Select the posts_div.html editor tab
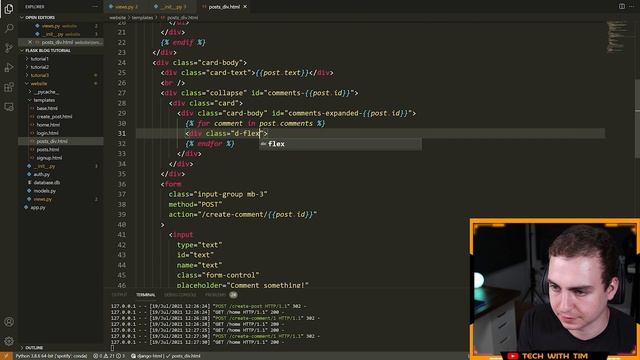Viewport: 640px width, 360px height. pos(224,7)
